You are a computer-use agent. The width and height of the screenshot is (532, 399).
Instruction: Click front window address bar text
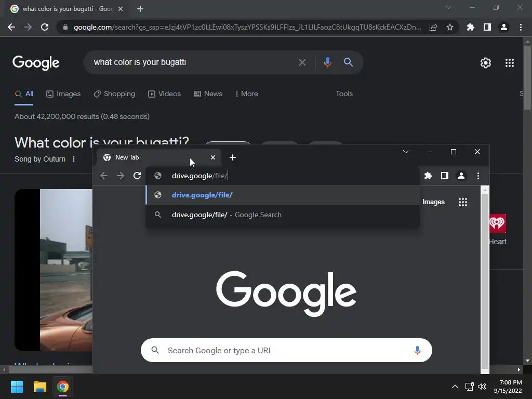click(x=200, y=176)
